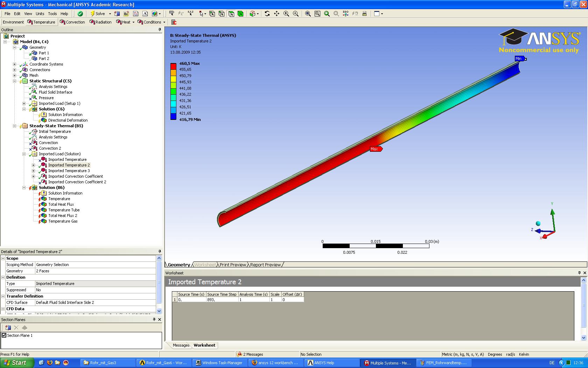The width and height of the screenshot is (588, 368).
Task: Collapse the Geometry tree node
Action: tap(15, 47)
